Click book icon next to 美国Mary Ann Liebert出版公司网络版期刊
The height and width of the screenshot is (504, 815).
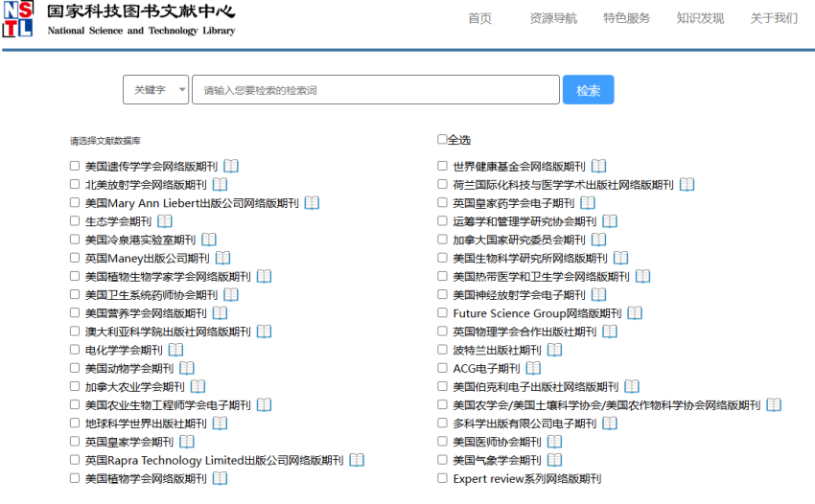[312, 202]
